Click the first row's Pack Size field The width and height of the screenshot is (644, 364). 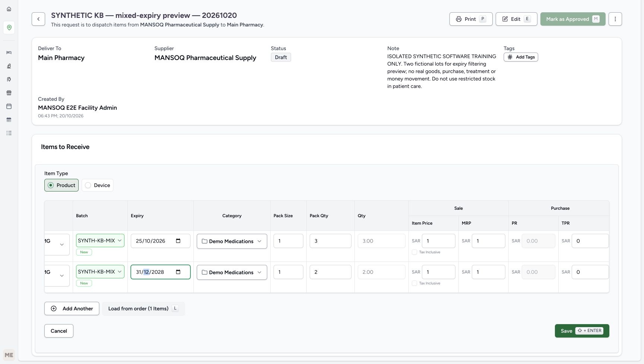pyautogui.click(x=288, y=241)
